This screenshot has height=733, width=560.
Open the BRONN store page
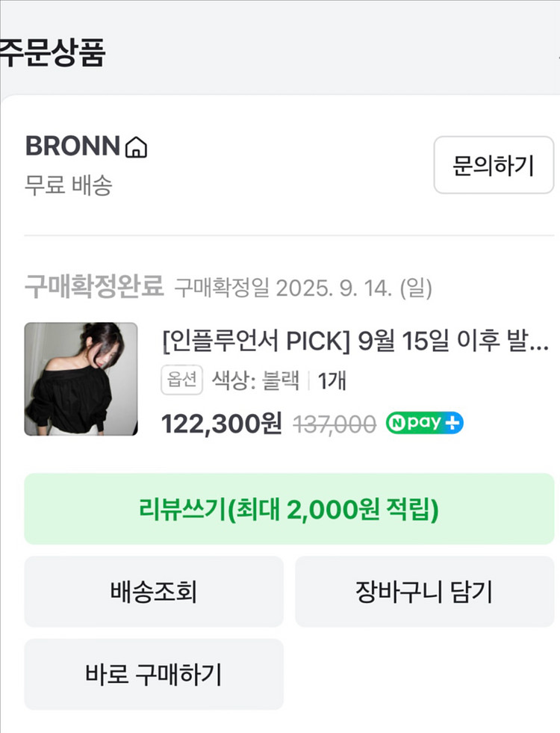tap(72, 146)
